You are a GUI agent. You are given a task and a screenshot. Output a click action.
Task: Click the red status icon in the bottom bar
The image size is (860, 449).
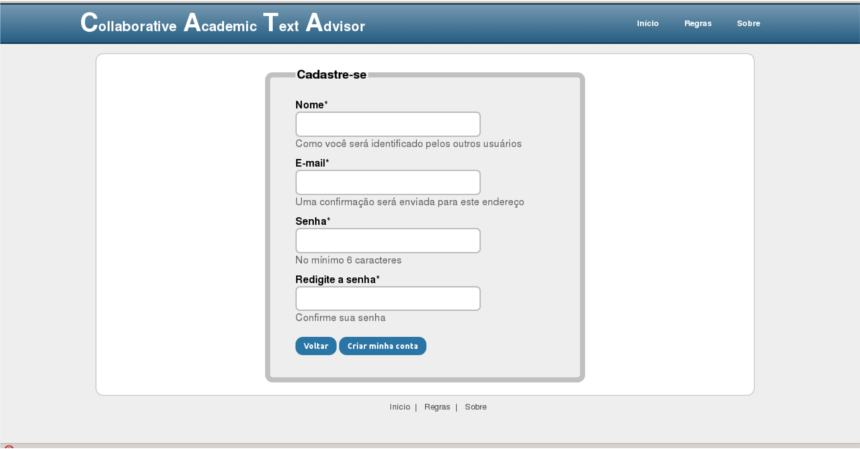[9, 447]
